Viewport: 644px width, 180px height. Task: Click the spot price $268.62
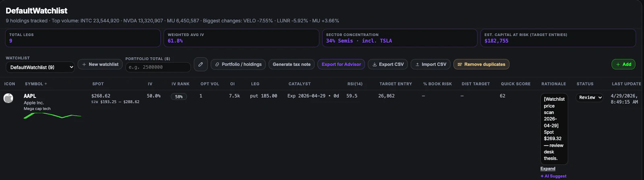[x=101, y=96]
